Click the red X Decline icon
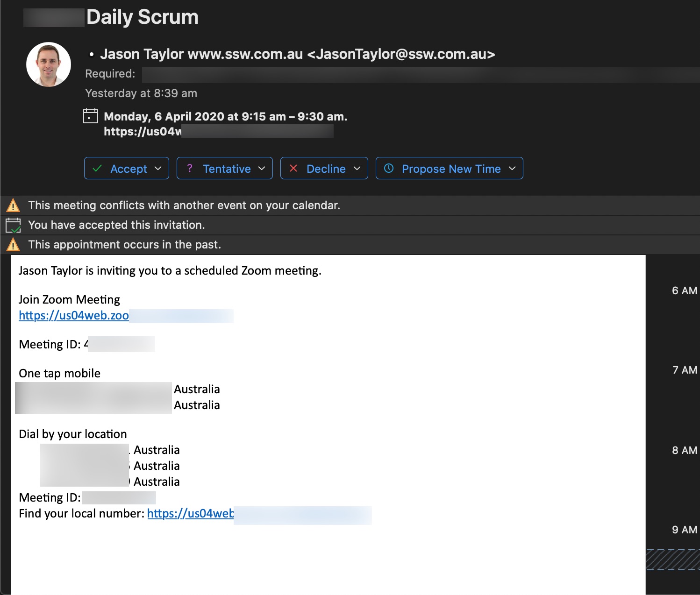 point(293,169)
